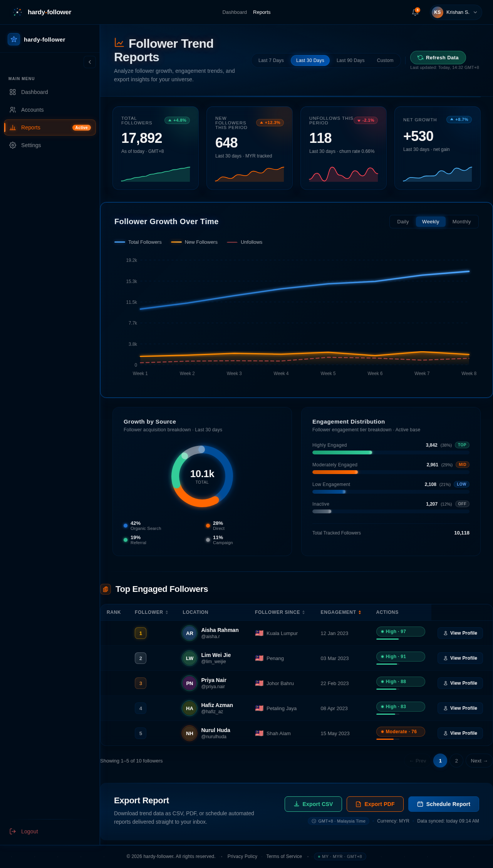The height and width of the screenshot is (868, 493).
Task: Click the Settings gear icon in sidebar
Action: [x=13, y=145]
